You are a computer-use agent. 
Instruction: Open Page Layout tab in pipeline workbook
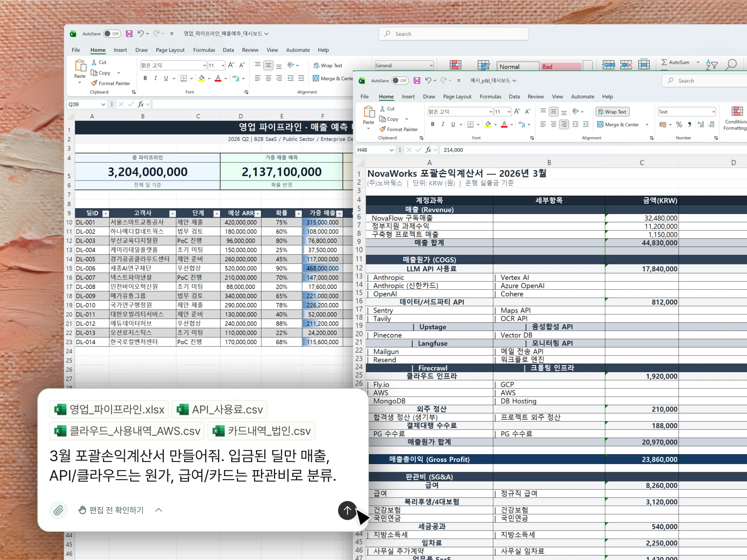170,50
